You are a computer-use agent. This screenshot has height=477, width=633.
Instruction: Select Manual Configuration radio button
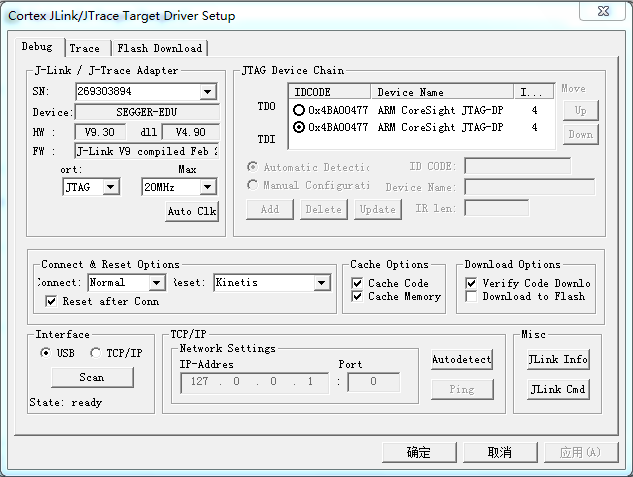coord(253,185)
